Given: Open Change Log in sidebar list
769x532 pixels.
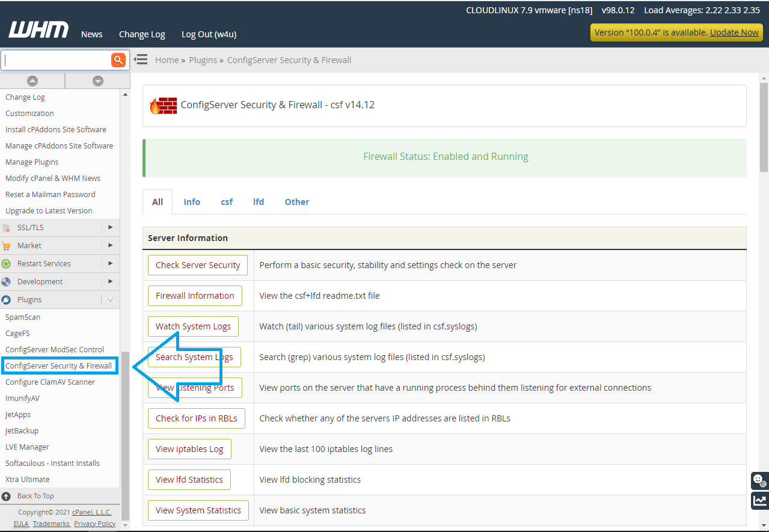Looking at the screenshot, I should tap(25, 97).
